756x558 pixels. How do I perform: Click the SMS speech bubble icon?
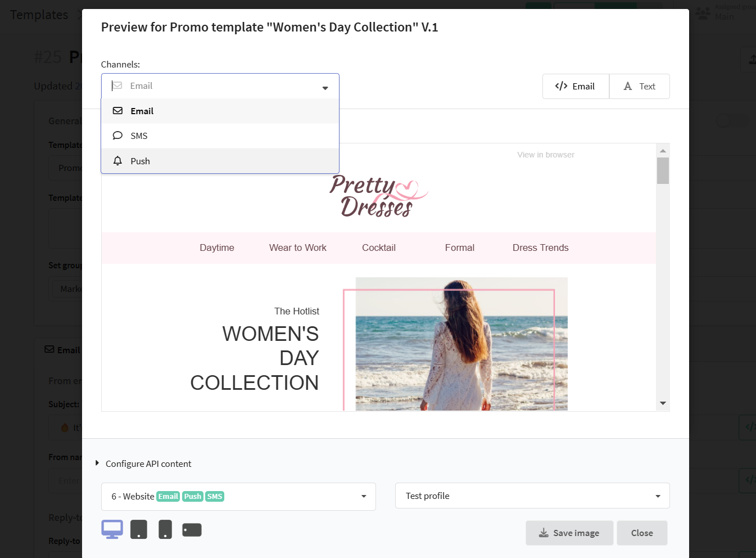click(117, 136)
